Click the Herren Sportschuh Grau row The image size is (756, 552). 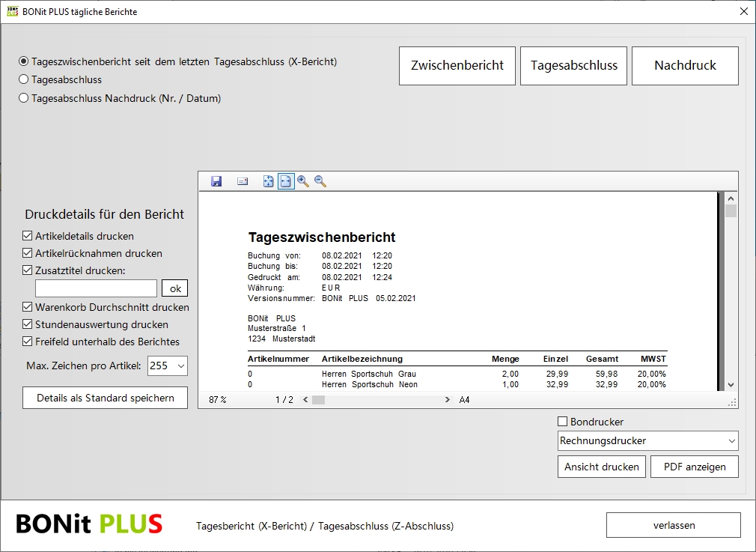pyautogui.click(x=457, y=374)
